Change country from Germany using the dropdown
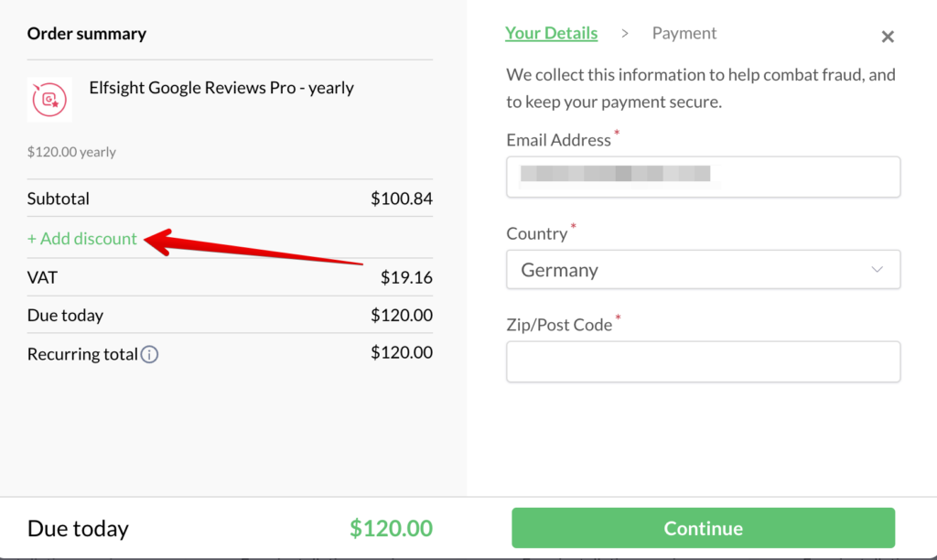The height and width of the screenshot is (560, 937). 703,269
